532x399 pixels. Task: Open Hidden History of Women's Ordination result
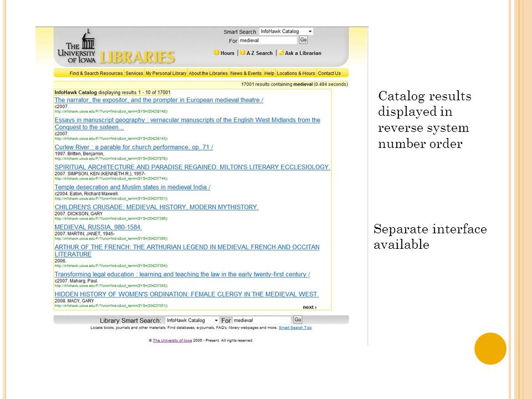click(186, 294)
